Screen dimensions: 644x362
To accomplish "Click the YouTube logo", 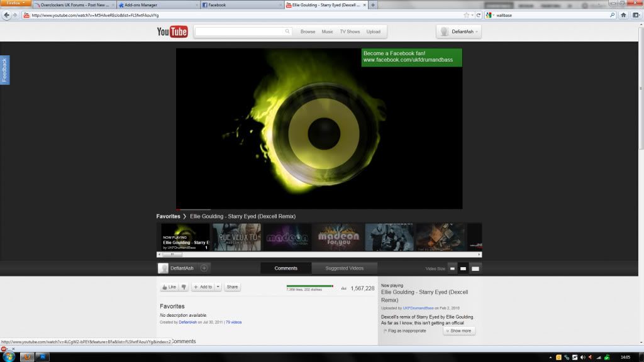I will click(172, 32).
